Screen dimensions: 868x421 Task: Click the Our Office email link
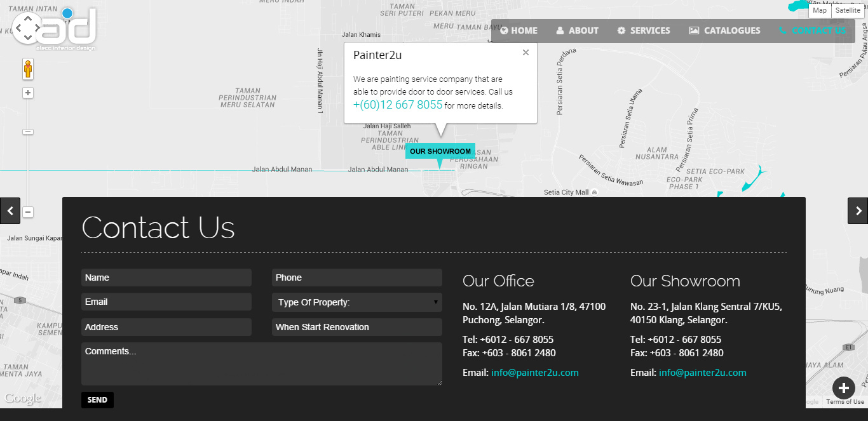[x=534, y=373]
